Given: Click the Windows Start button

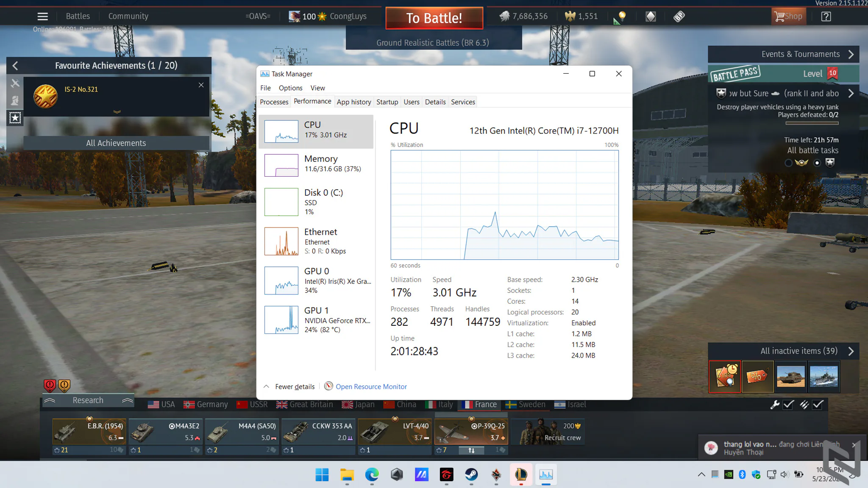Looking at the screenshot, I should [x=322, y=474].
